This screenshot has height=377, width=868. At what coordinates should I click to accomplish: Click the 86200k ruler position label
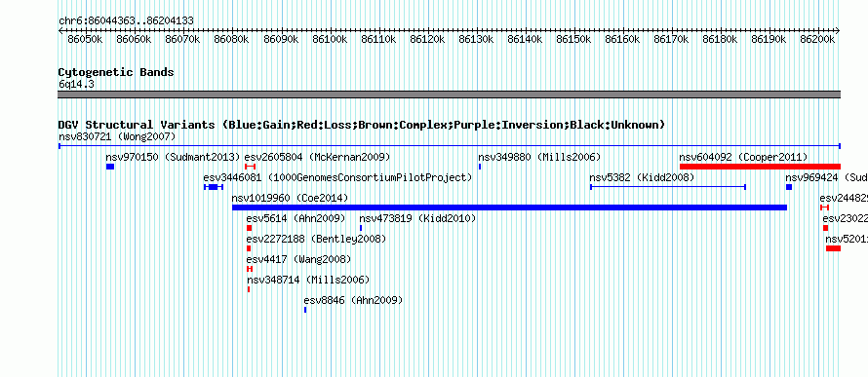coord(817,39)
